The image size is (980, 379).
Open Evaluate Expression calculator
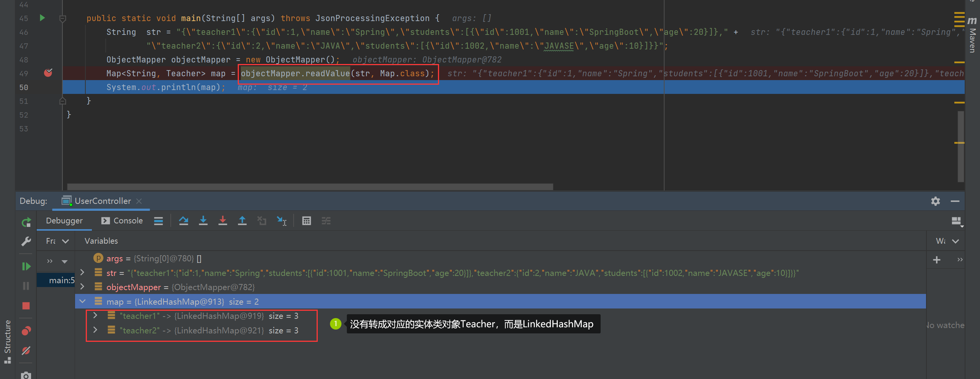point(306,221)
